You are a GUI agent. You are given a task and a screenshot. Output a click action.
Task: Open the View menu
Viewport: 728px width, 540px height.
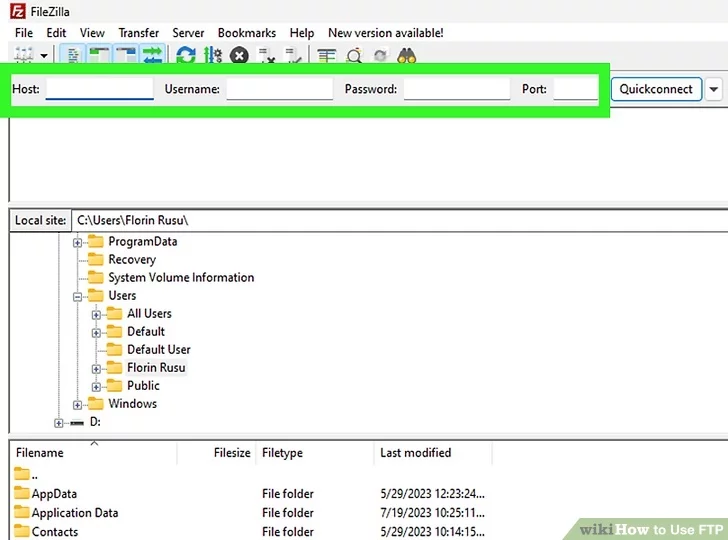(92, 33)
